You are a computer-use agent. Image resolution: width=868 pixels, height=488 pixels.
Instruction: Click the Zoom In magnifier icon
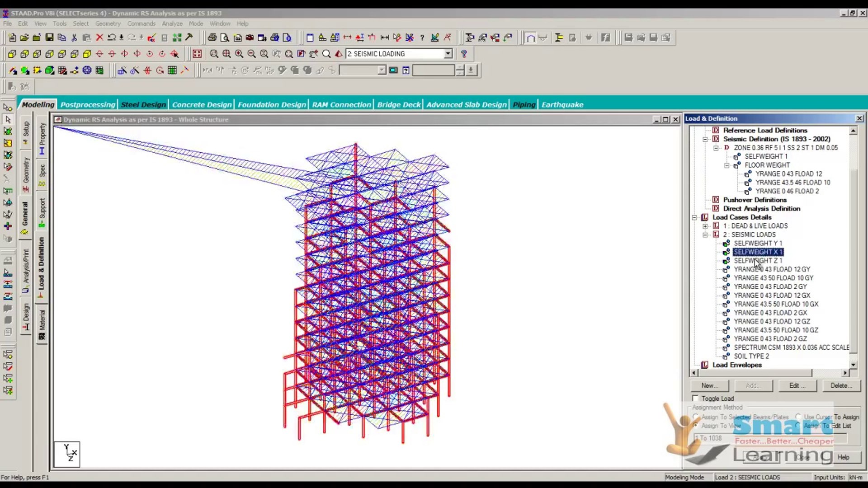click(239, 54)
